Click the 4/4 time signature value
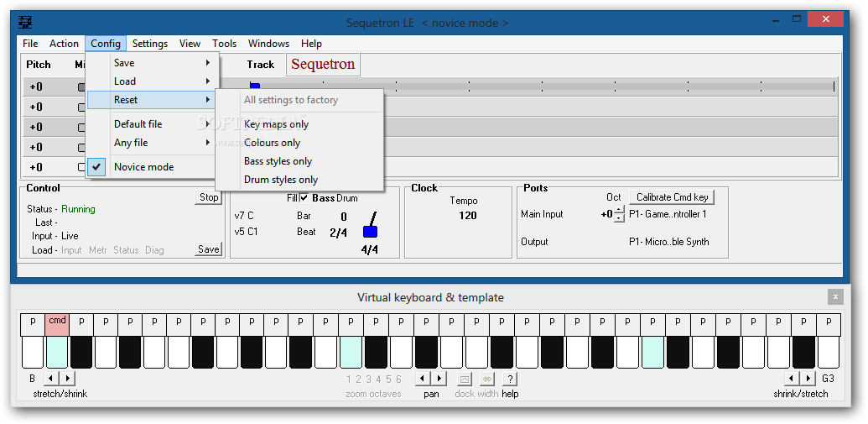Image resolution: width=868 pixels, height=424 pixels. pyautogui.click(x=369, y=250)
